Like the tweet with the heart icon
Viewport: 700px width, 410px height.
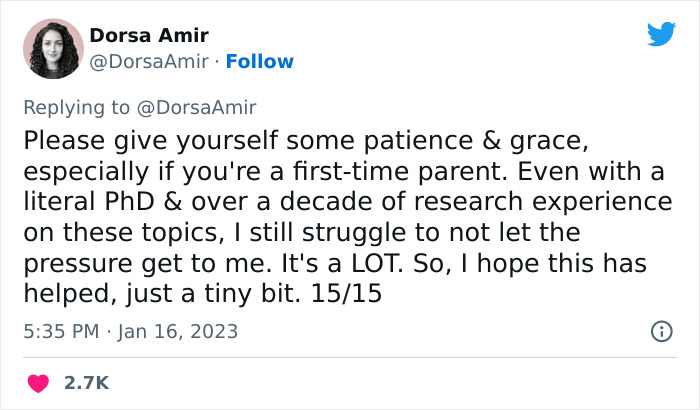coord(40,382)
